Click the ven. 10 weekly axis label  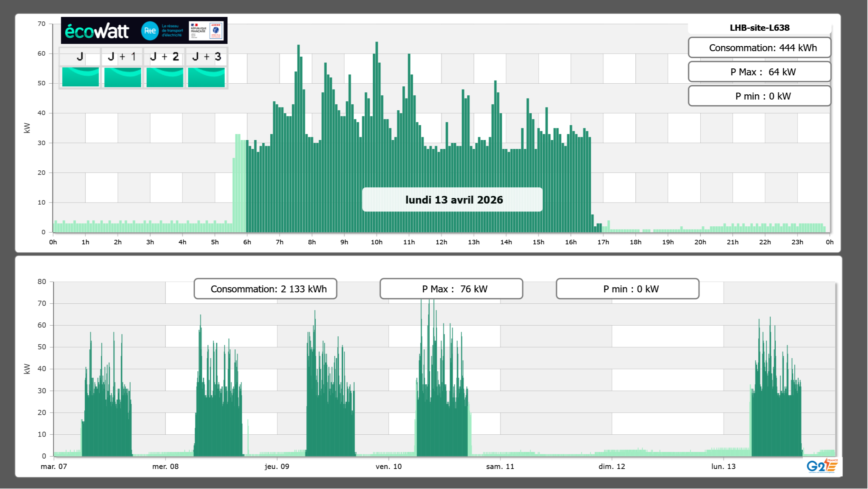coord(389,467)
